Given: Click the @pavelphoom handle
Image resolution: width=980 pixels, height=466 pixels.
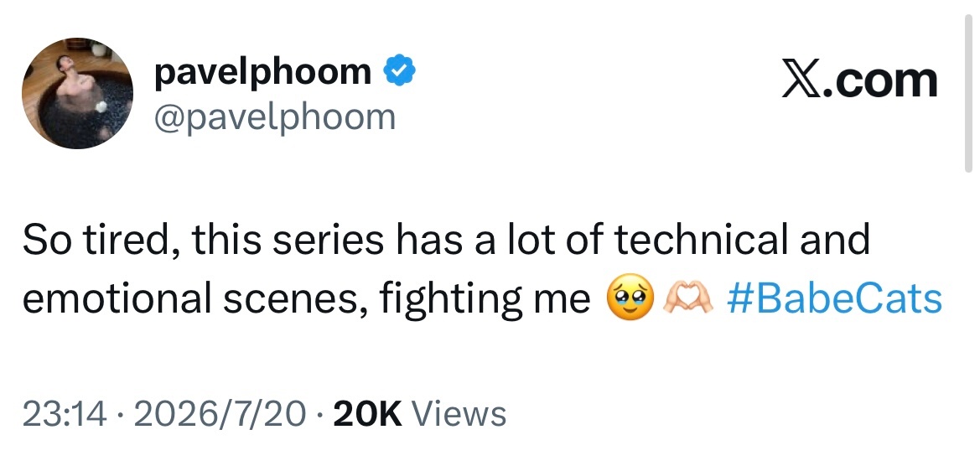Looking at the screenshot, I should tap(275, 116).
